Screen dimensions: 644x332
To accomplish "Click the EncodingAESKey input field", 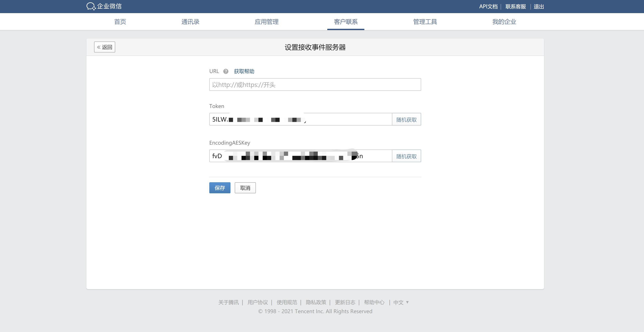I will [x=375, y=156].
